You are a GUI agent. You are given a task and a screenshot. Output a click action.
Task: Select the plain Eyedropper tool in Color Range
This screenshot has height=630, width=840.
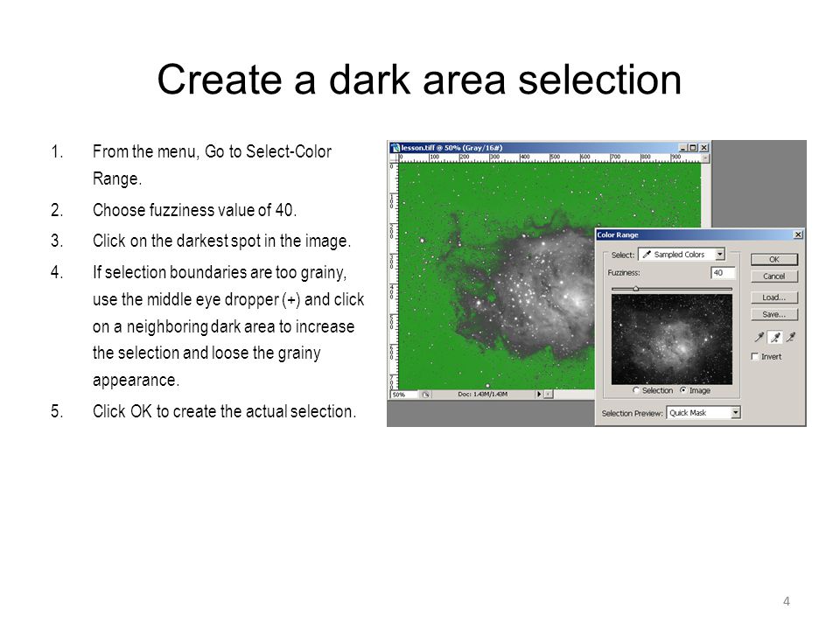coord(759,337)
